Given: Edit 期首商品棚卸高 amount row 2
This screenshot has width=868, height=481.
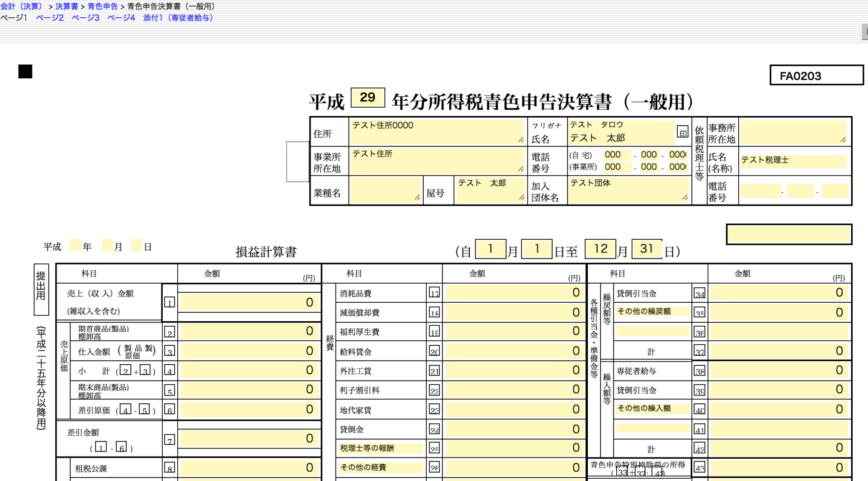Looking at the screenshot, I should click(250, 331).
